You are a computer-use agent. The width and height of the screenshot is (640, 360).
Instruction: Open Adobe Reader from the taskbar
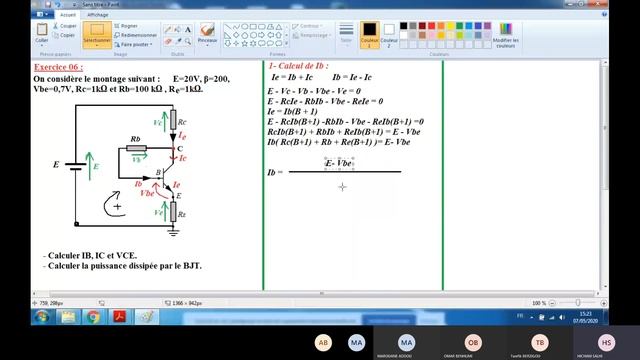(120, 317)
